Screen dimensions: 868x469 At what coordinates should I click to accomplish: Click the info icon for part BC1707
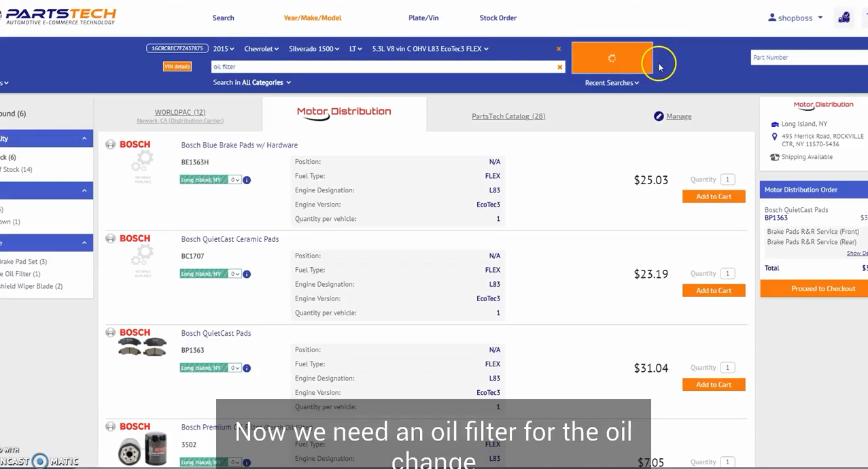pos(247,274)
